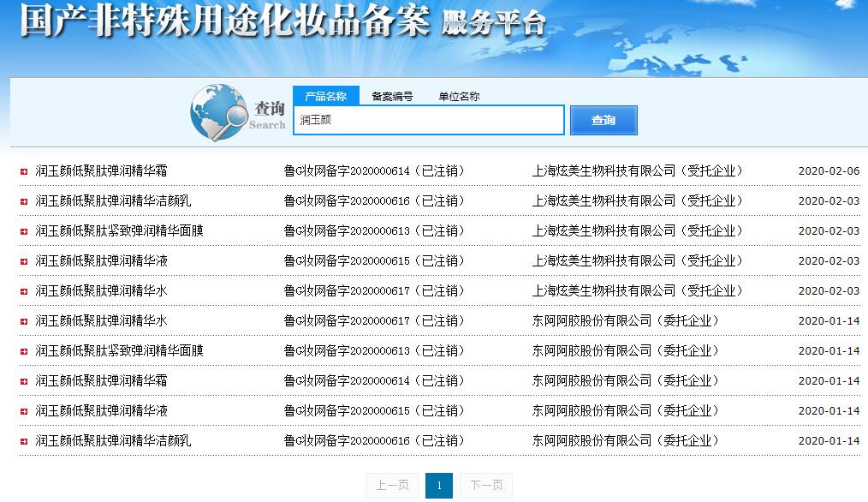Click red arrow icon beside 2020-01-14 精华水 row

point(24,321)
